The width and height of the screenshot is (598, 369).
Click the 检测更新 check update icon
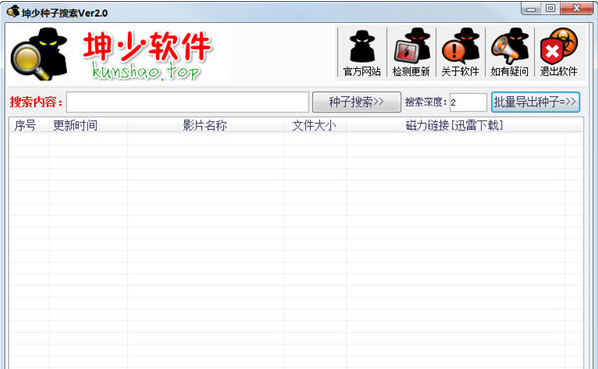(x=411, y=52)
